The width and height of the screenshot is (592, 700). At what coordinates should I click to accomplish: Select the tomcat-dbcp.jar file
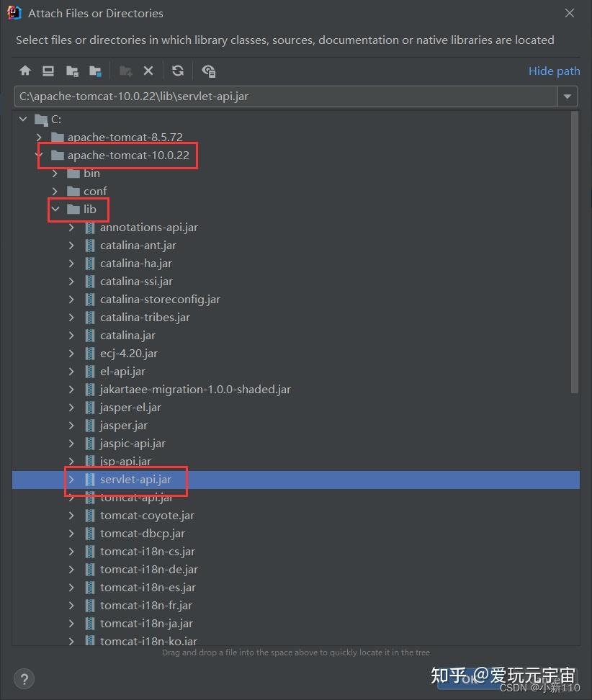pos(143,533)
